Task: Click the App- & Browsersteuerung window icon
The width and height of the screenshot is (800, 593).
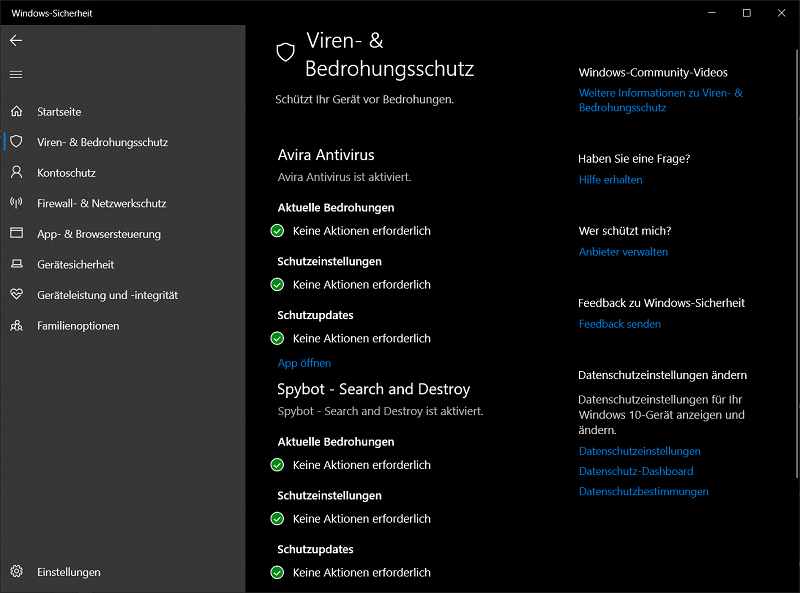Action: (16, 233)
